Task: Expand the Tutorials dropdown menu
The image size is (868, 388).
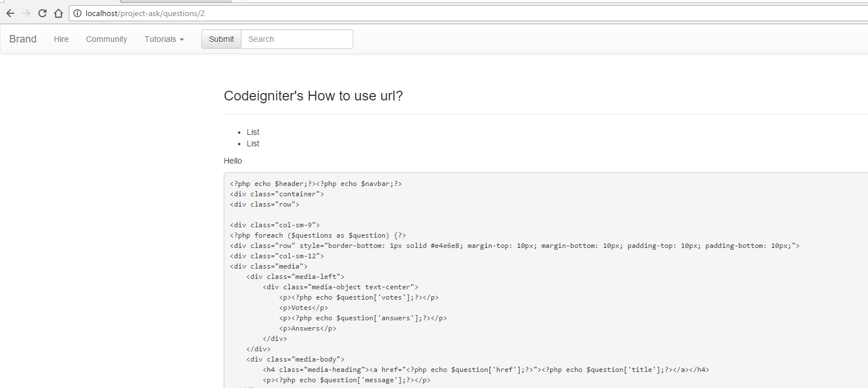Action: [x=164, y=39]
